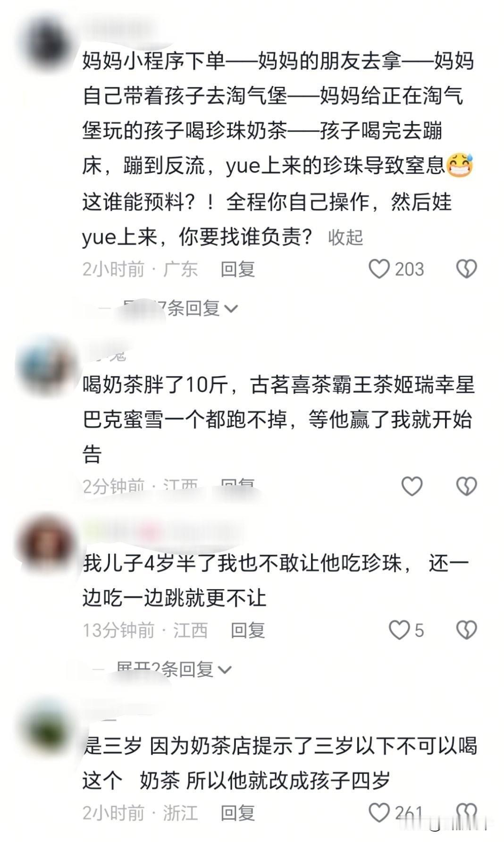Expand replies under the Guangdong comment
The width and height of the screenshot is (504, 842).
point(179,308)
